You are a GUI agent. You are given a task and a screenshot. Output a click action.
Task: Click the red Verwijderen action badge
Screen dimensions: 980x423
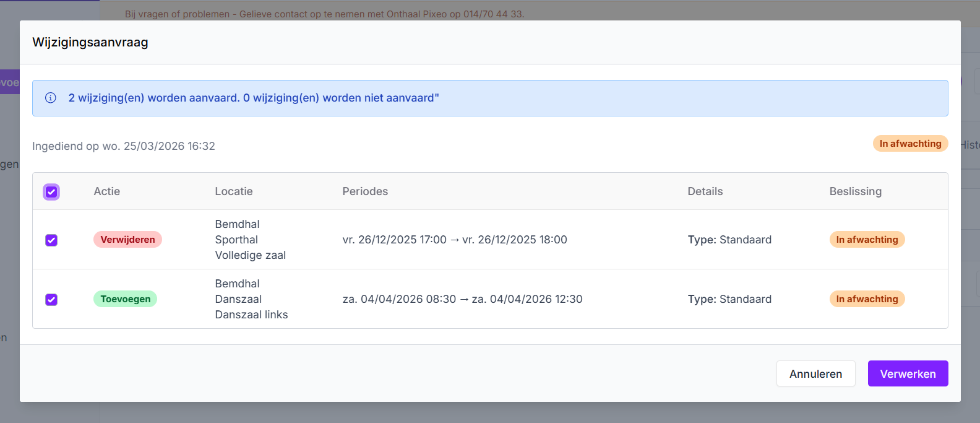click(x=127, y=240)
